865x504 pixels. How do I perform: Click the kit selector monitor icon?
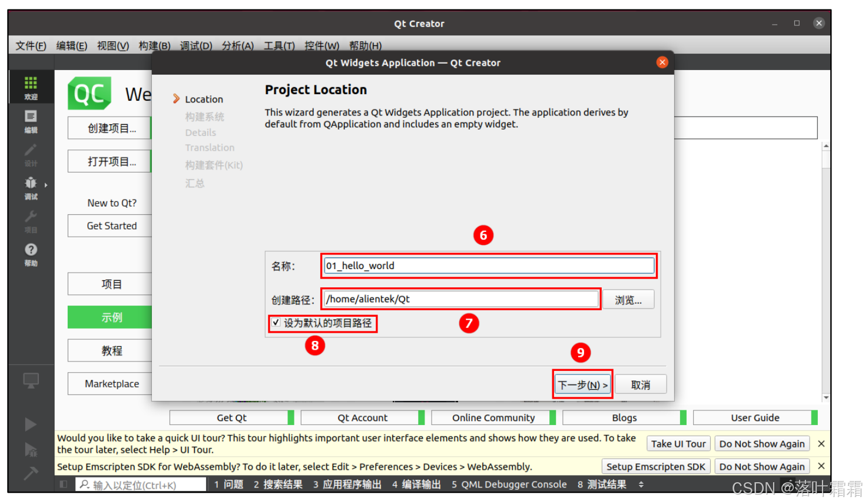(x=31, y=380)
